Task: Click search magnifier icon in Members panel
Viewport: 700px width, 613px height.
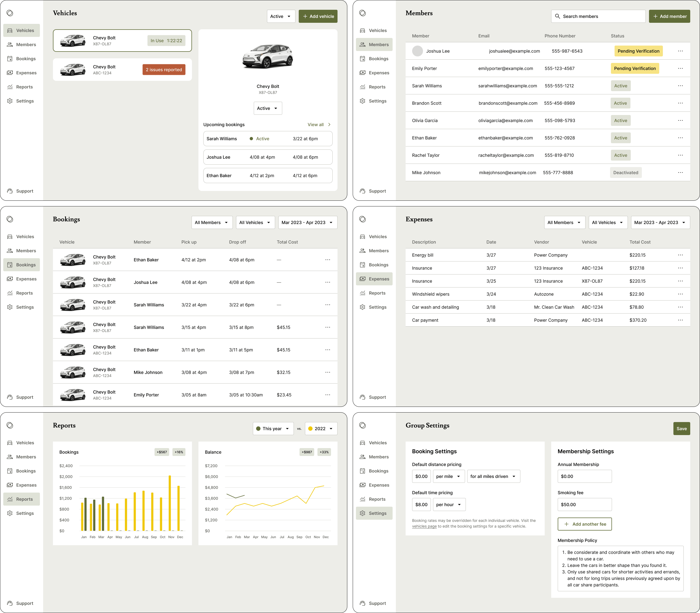Action: [557, 16]
